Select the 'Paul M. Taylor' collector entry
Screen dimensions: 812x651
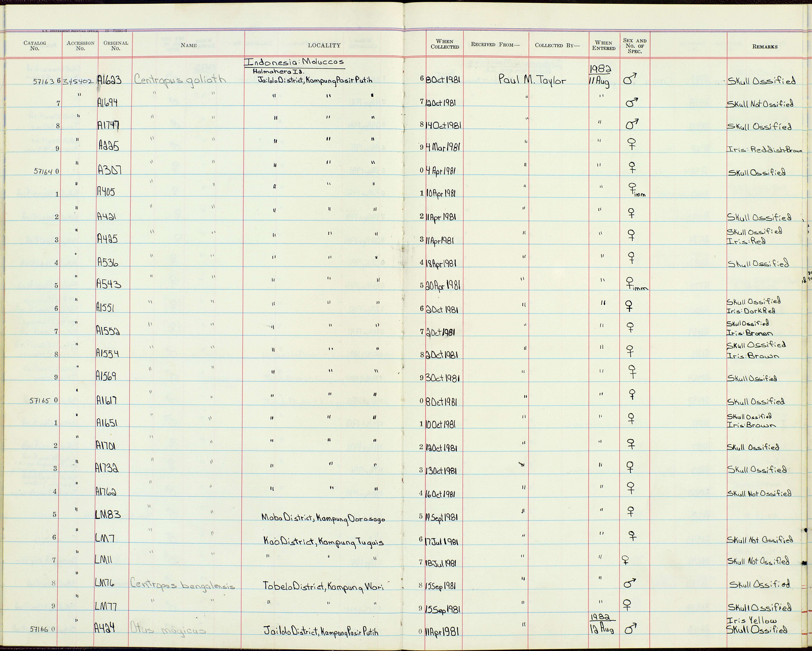click(x=532, y=80)
